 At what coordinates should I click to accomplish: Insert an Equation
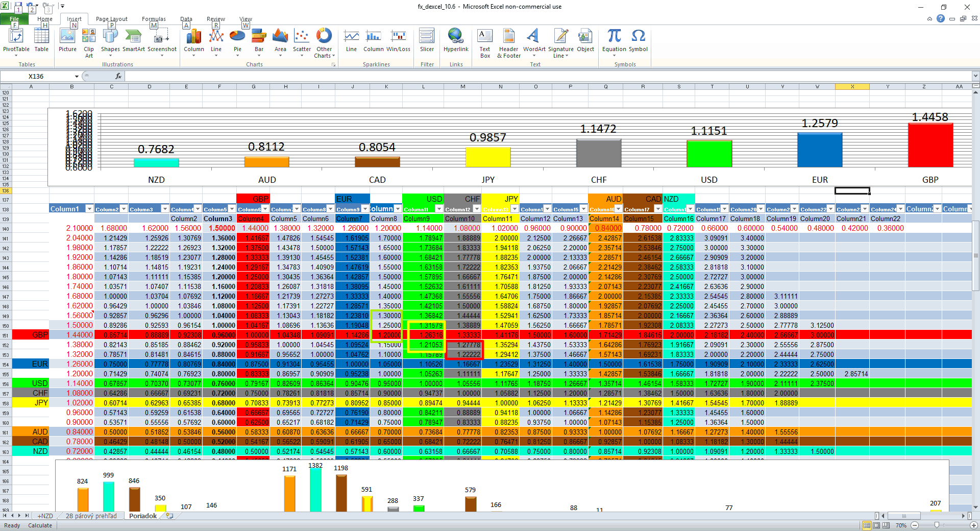tap(614, 42)
